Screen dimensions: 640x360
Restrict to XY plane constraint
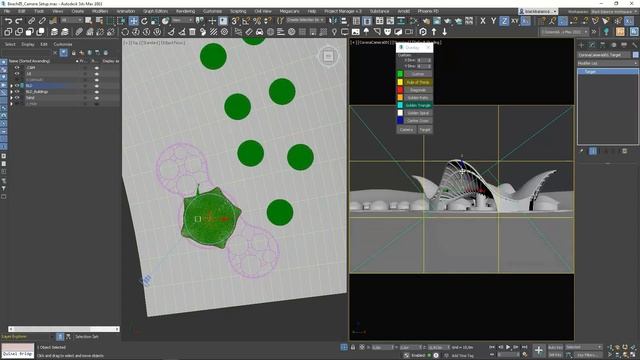click(x=515, y=20)
